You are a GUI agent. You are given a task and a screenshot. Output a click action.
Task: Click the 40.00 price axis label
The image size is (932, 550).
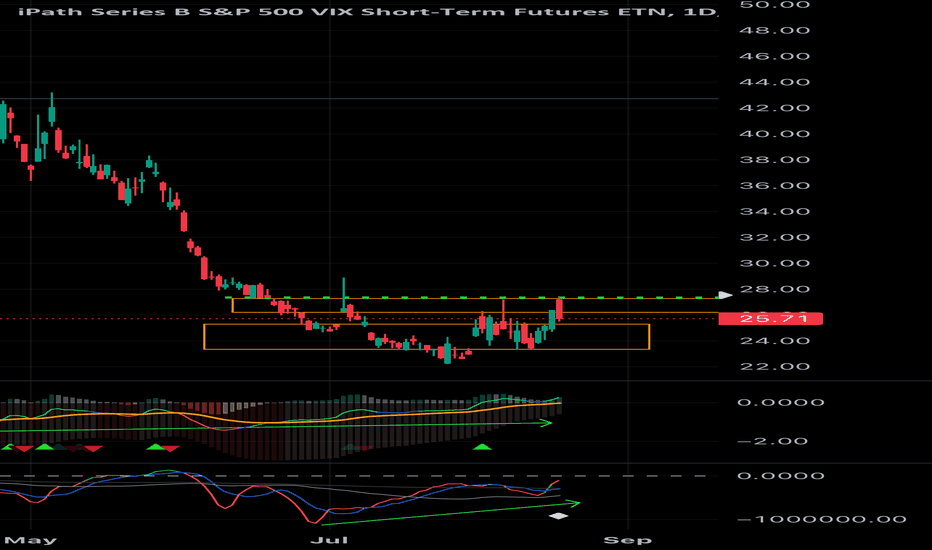(x=774, y=134)
